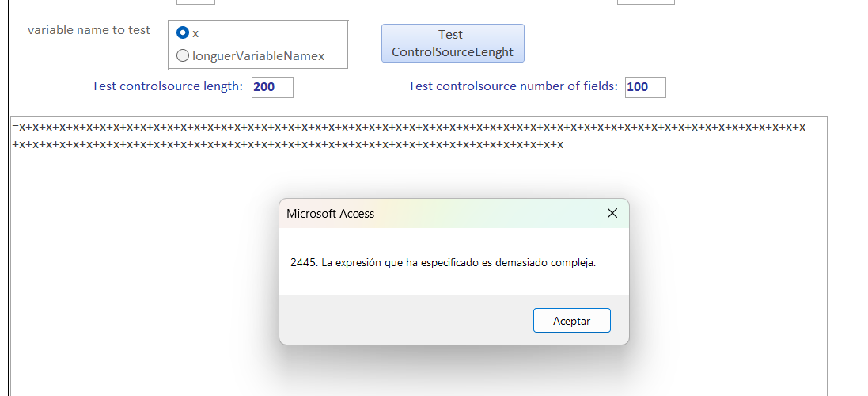Click the partially visible box at top right
Screen dimensions: 868x396
coord(646,2)
